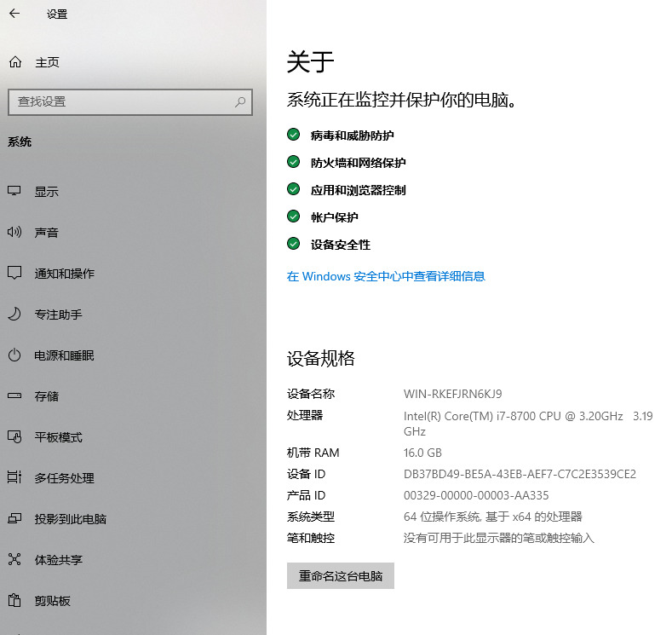
Task: Click green checkmark beside 设备安全性
Action: coord(294,244)
